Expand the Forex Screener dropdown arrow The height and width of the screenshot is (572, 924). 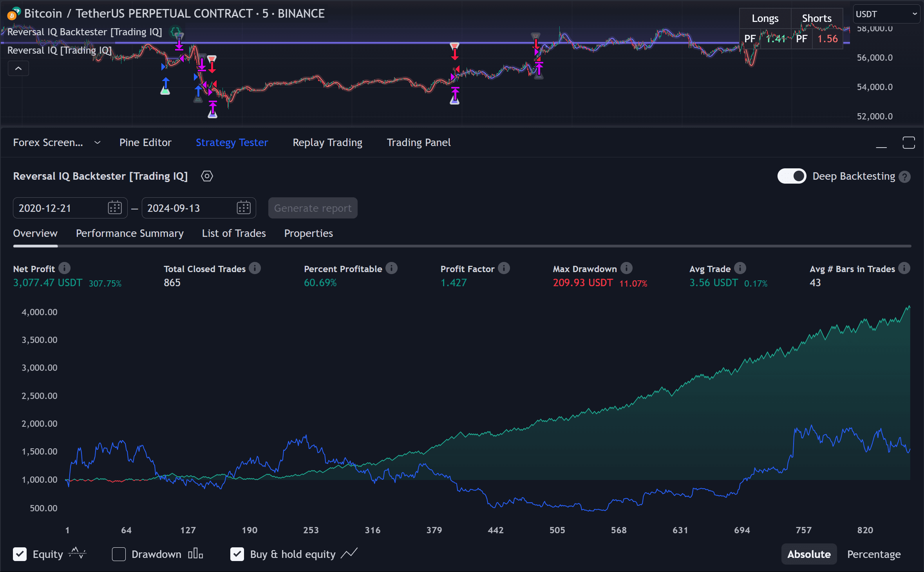98,143
